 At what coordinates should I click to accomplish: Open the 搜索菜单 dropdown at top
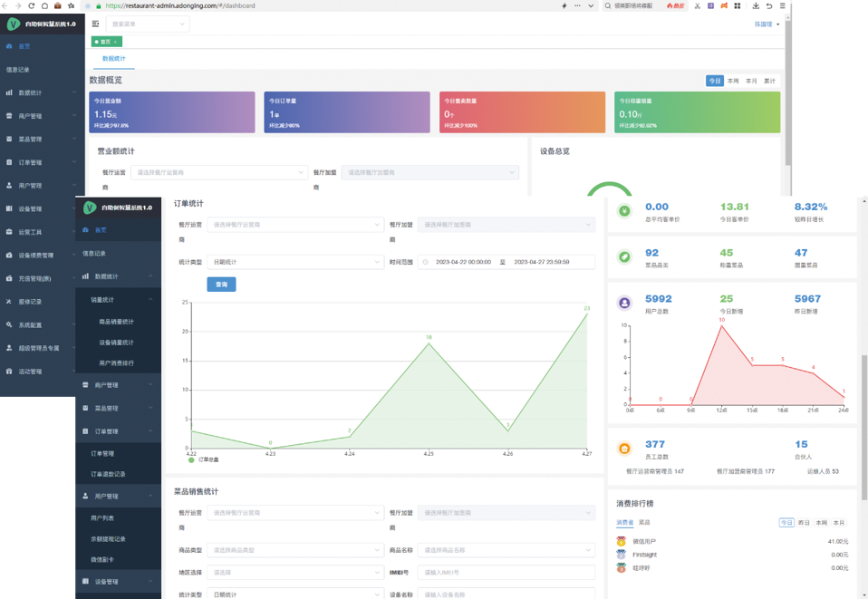(148, 24)
